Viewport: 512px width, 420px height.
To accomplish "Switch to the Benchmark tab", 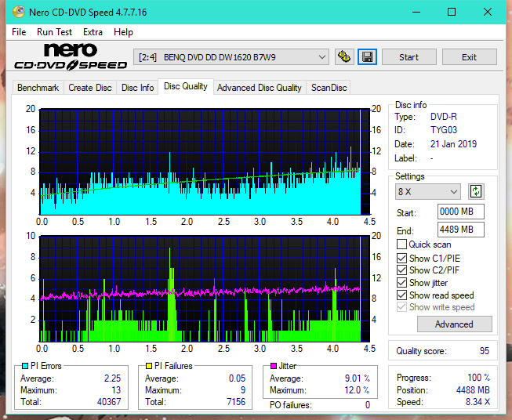I will pyautogui.click(x=38, y=88).
